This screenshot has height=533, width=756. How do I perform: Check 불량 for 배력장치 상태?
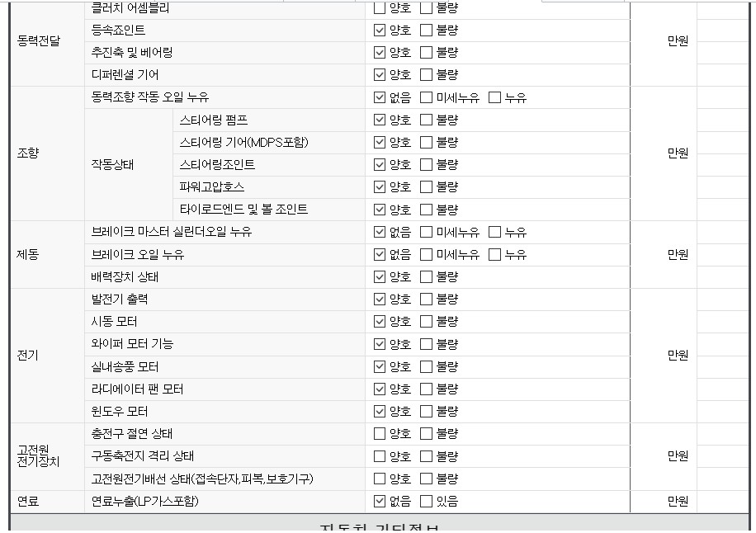[426, 277]
